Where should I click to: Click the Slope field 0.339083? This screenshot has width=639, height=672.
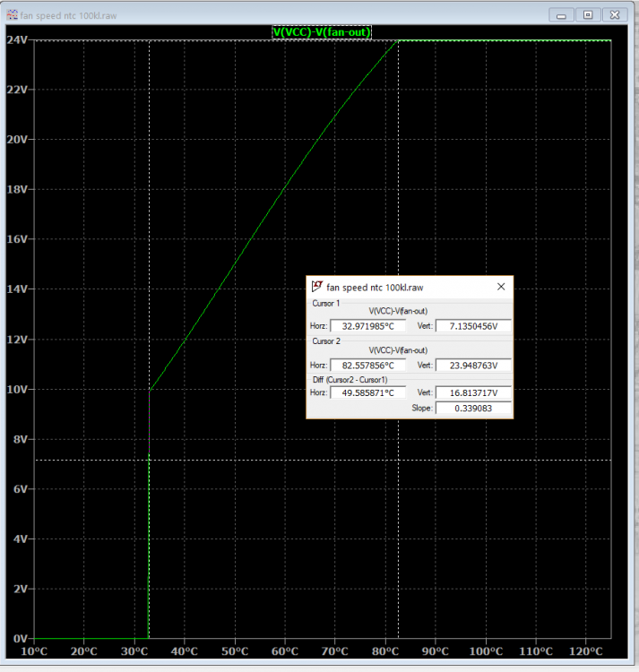pos(473,408)
